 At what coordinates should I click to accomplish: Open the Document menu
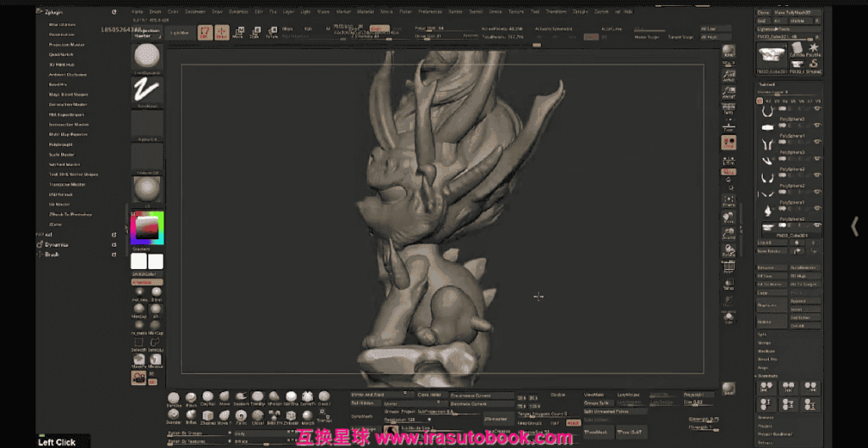click(x=195, y=11)
